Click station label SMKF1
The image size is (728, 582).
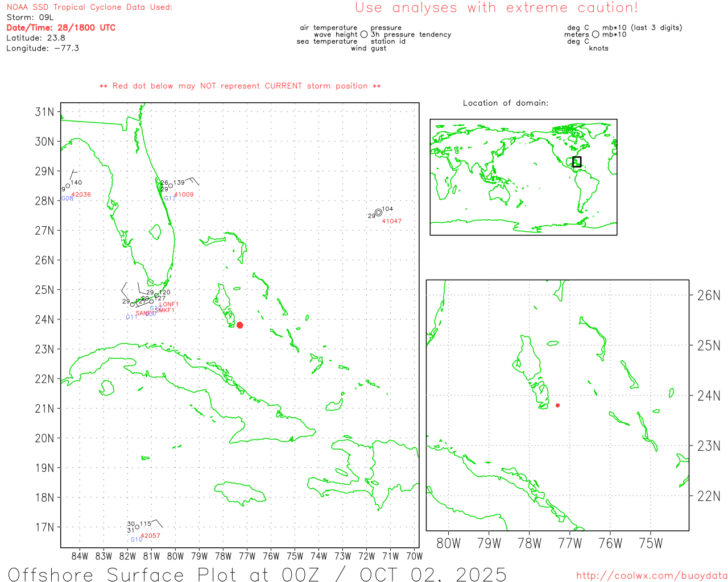point(165,310)
